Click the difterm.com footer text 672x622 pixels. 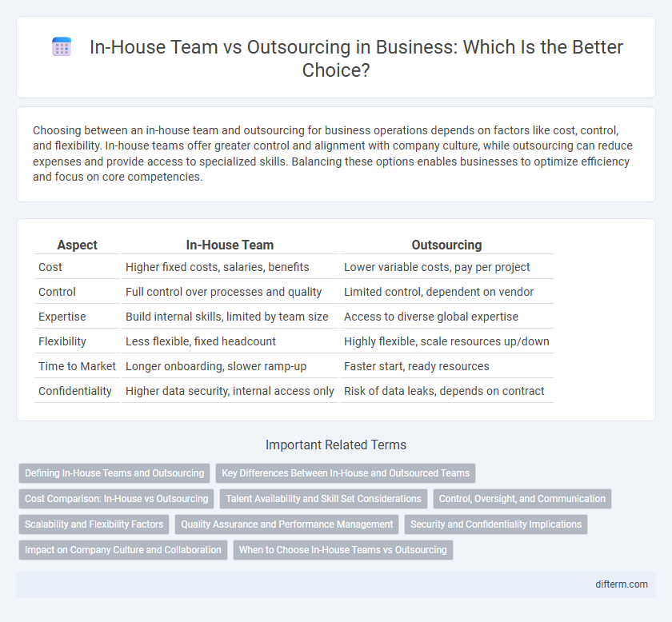point(622,584)
